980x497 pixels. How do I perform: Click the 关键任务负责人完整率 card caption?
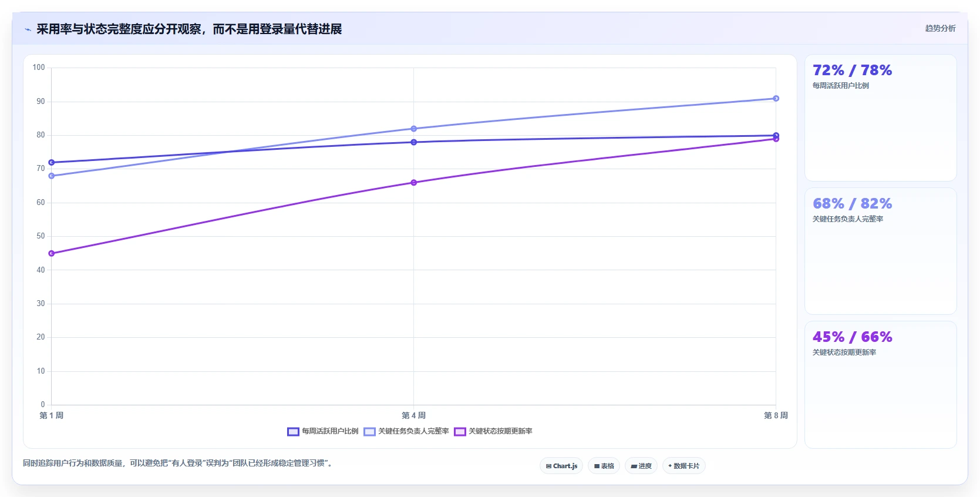pos(847,219)
